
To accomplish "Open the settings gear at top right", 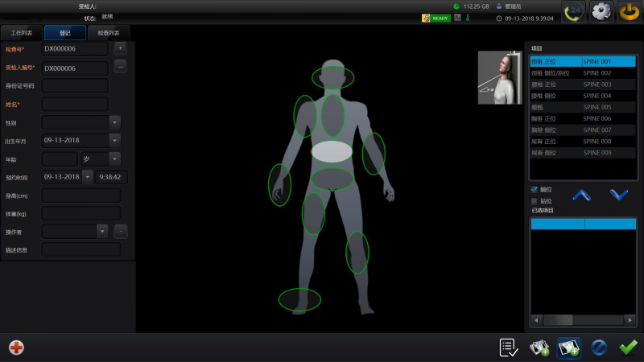I will [601, 11].
